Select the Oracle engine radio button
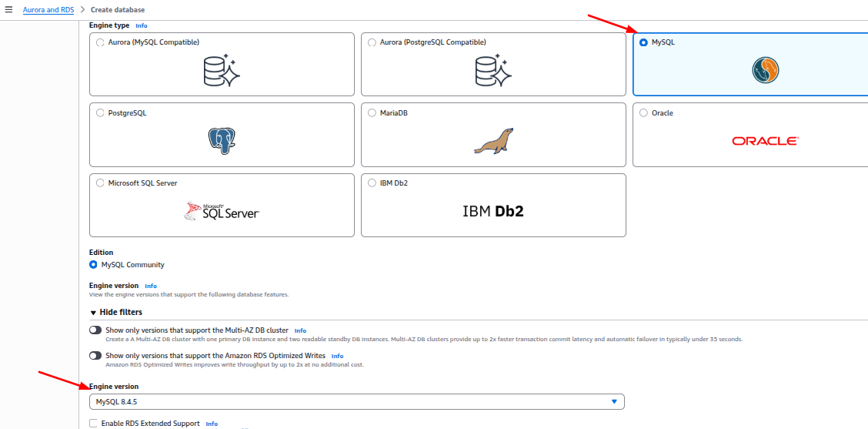Screen dimensions: 868x429 643,112
